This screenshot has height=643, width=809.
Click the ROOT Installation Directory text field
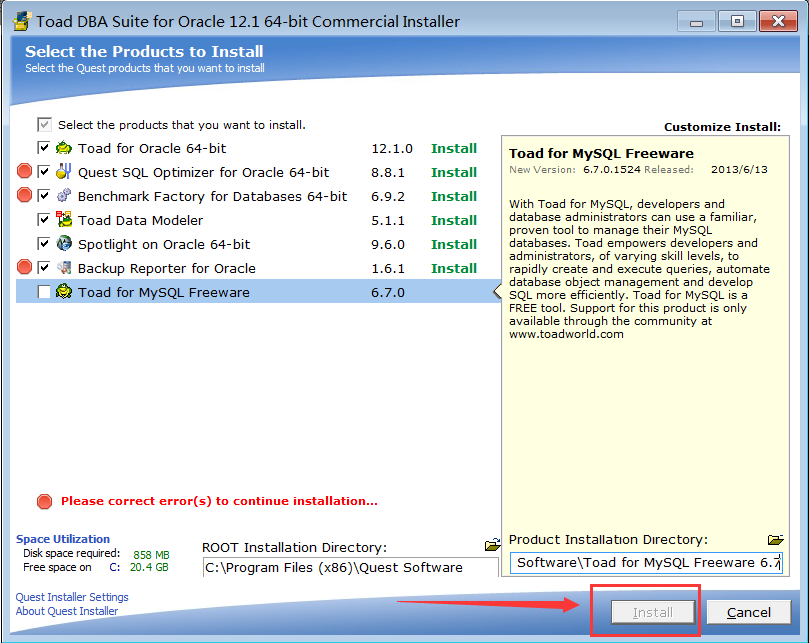pyautogui.click(x=351, y=567)
